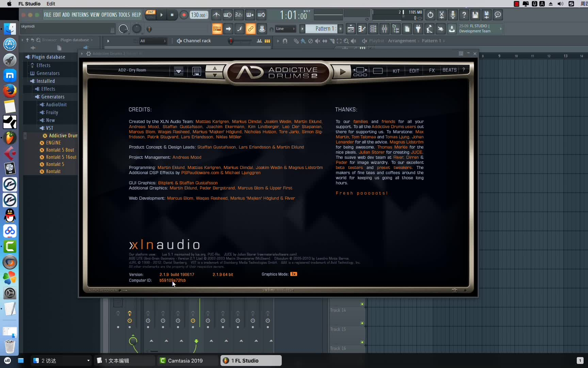The image size is (588, 368).
Task: Open the Piano roll view icon
Action: click(362, 29)
